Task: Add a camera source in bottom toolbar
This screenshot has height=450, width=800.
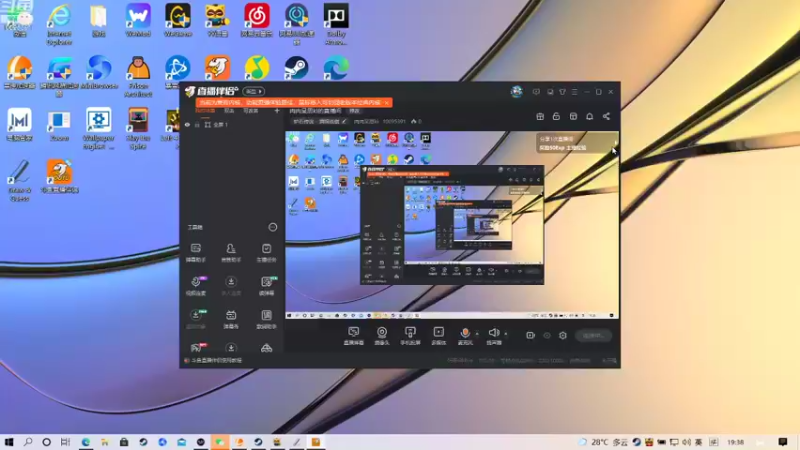Action: (382, 336)
